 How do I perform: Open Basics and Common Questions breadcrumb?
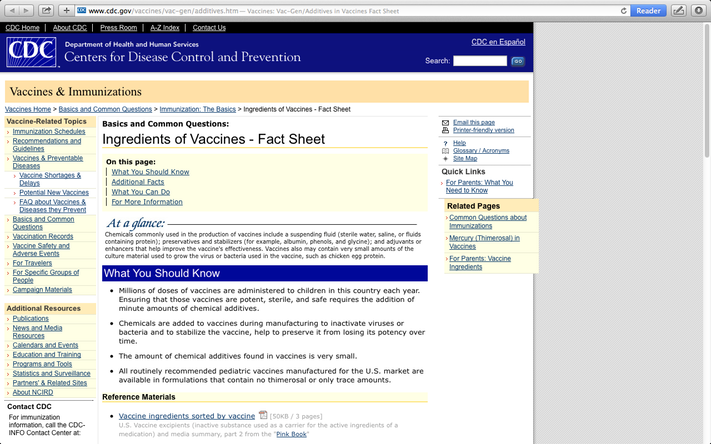(105, 109)
